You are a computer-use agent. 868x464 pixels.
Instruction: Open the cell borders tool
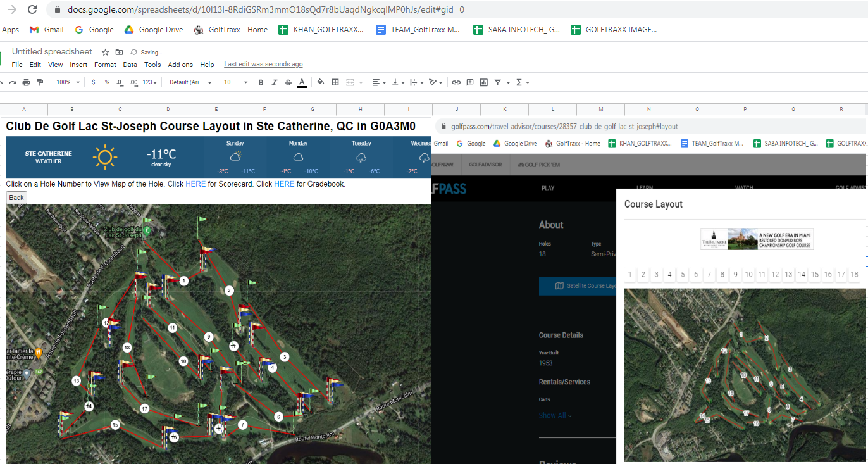[x=335, y=82]
